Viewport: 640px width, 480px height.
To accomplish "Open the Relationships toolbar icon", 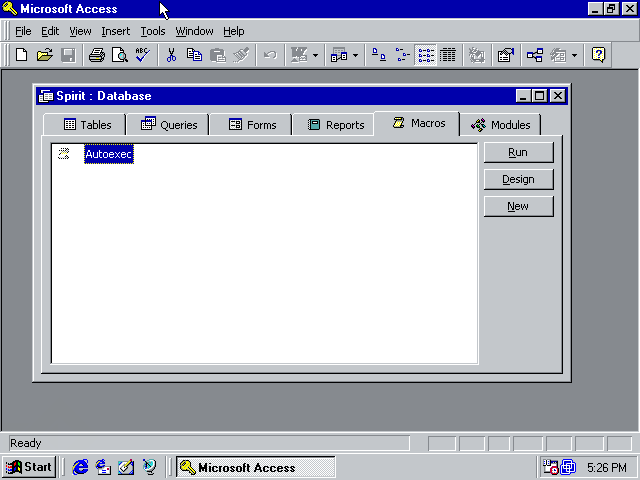I will click(535, 55).
